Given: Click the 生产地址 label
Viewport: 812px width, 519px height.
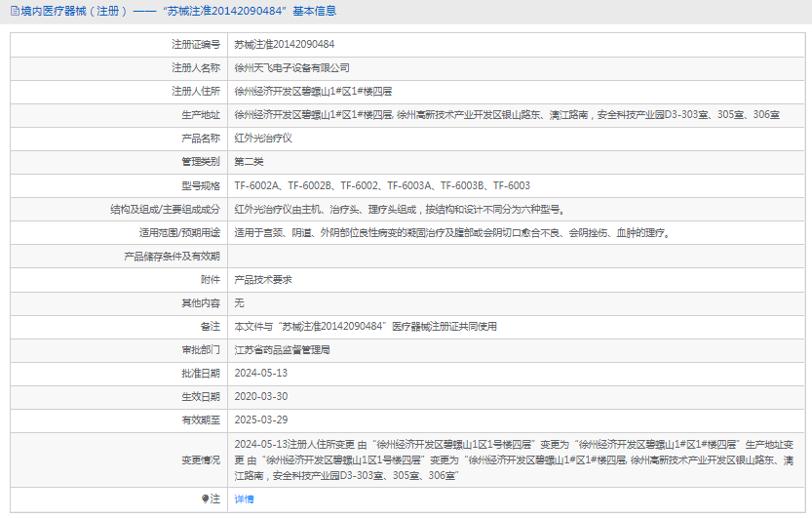Looking at the screenshot, I should [201, 115].
